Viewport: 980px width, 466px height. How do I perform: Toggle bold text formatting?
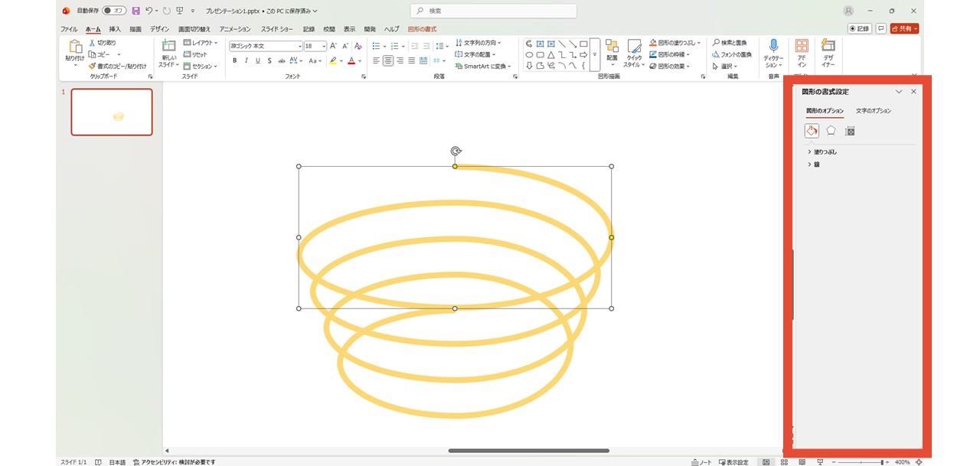(234, 60)
